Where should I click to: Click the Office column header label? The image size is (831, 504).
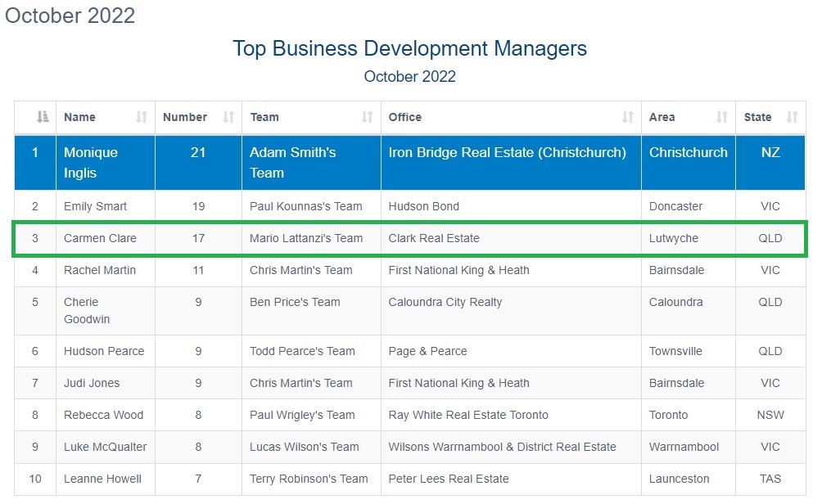click(x=405, y=117)
